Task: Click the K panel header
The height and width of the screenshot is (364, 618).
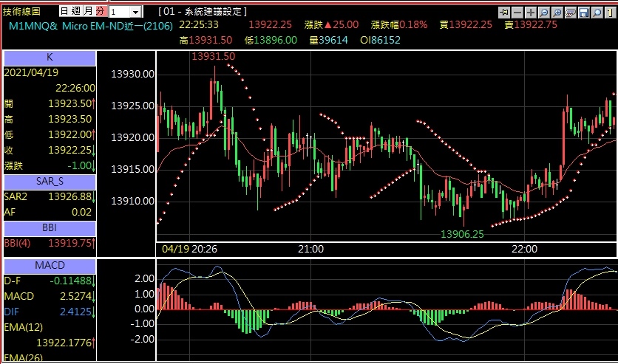Action: [x=50, y=58]
